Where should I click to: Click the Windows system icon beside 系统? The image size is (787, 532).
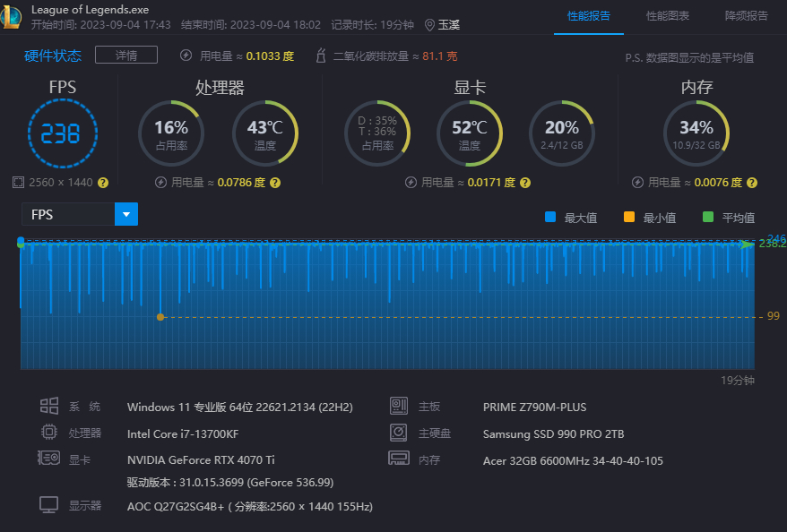click(x=49, y=406)
